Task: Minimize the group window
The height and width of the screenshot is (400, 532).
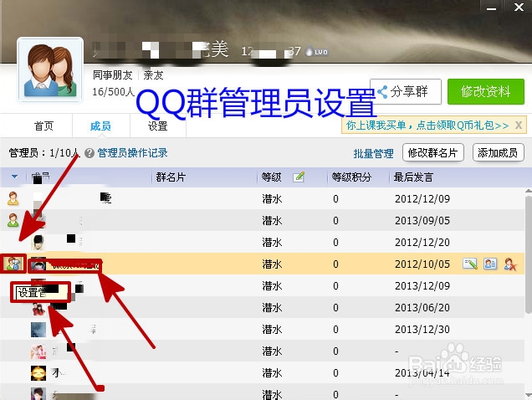Action: point(491,8)
